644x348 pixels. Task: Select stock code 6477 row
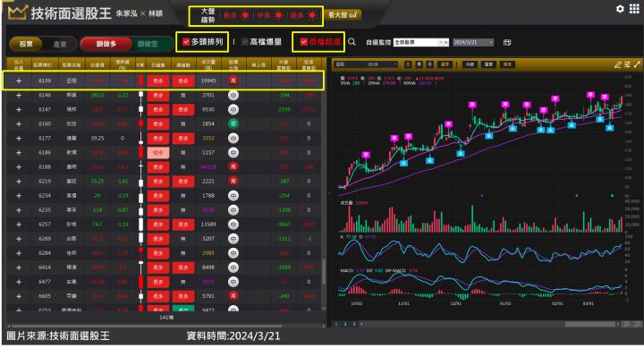[x=165, y=282]
